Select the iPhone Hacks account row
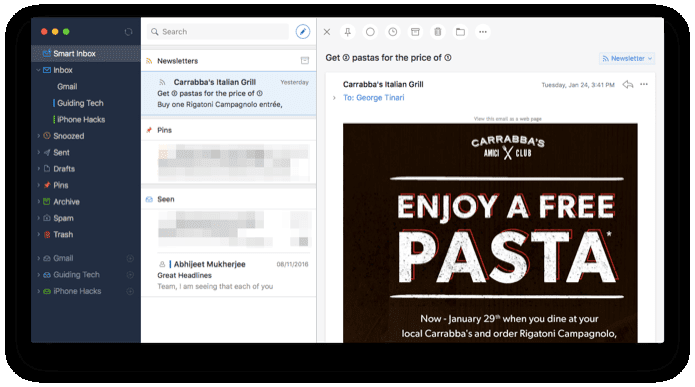 [x=86, y=291]
